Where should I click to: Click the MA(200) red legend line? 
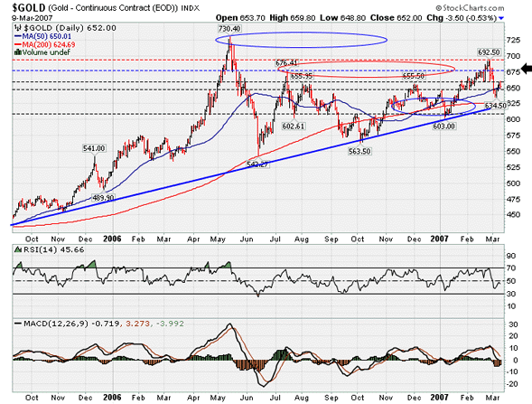[18, 44]
